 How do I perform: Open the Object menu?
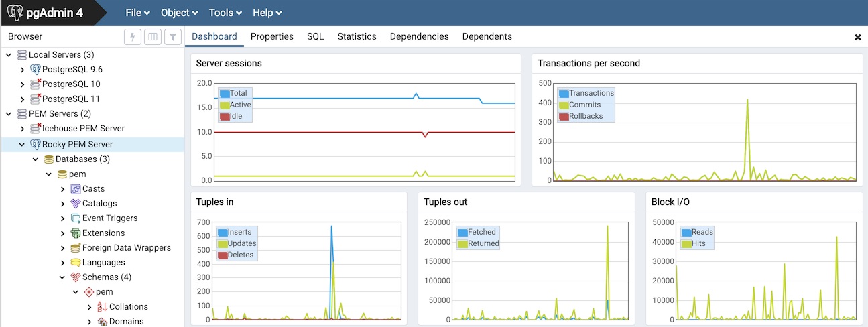[x=180, y=13]
